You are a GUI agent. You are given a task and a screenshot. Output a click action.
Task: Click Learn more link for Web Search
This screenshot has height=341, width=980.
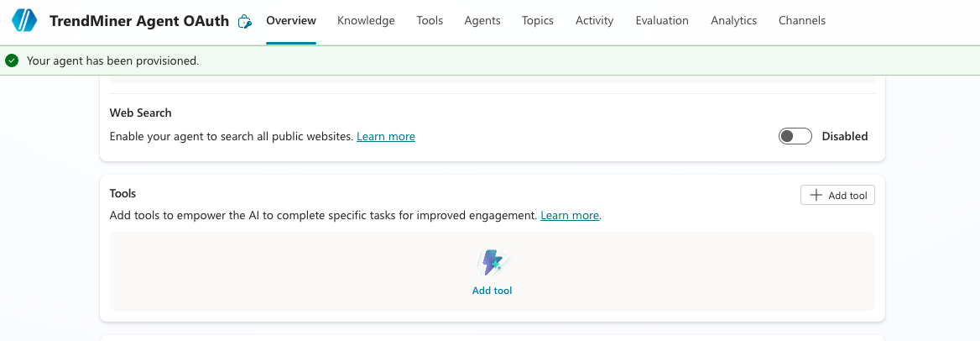386,136
